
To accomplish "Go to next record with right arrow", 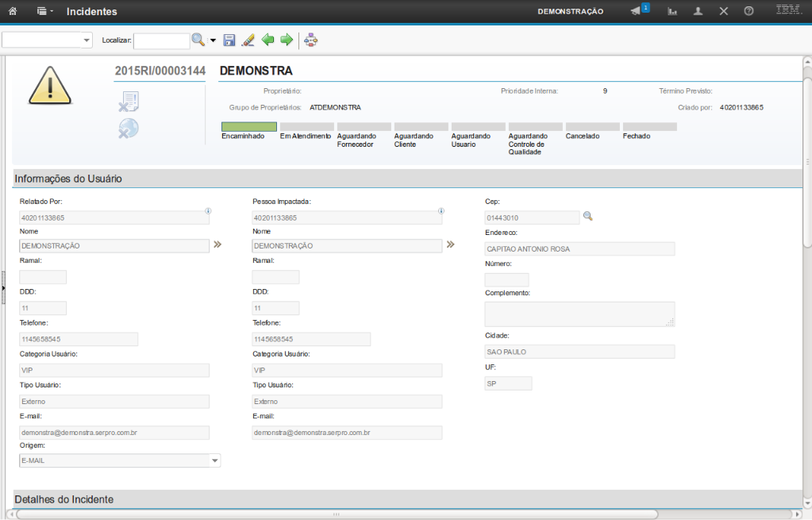I will (x=287, y=40).
